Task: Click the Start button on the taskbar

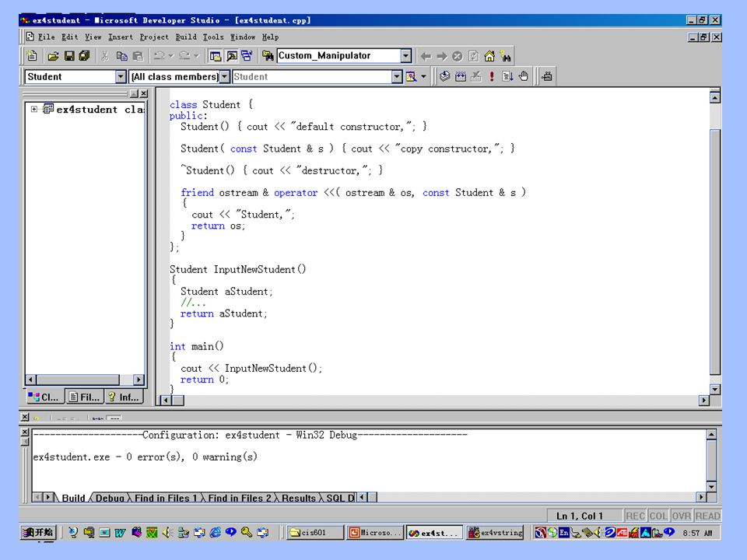Action: pos(39,532)
